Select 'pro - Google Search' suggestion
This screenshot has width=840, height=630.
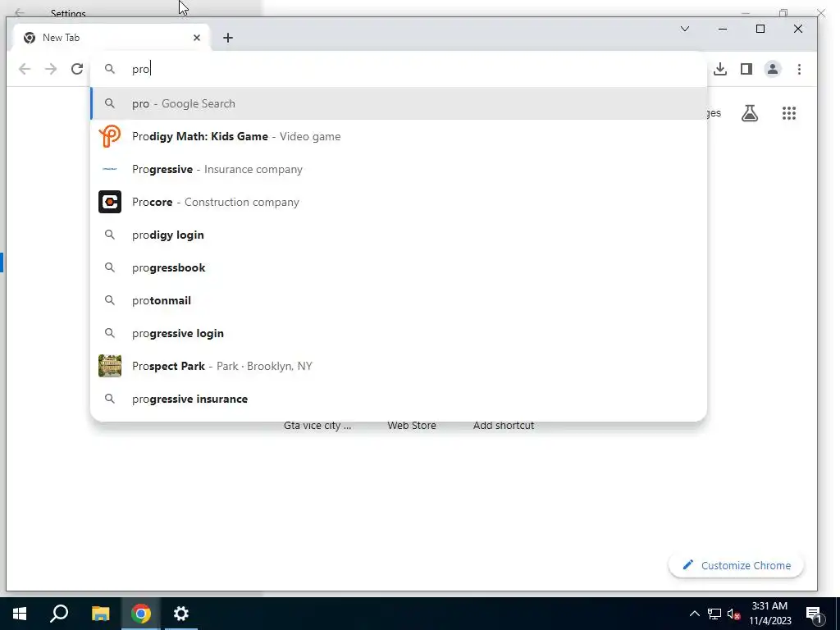(399, 103)
